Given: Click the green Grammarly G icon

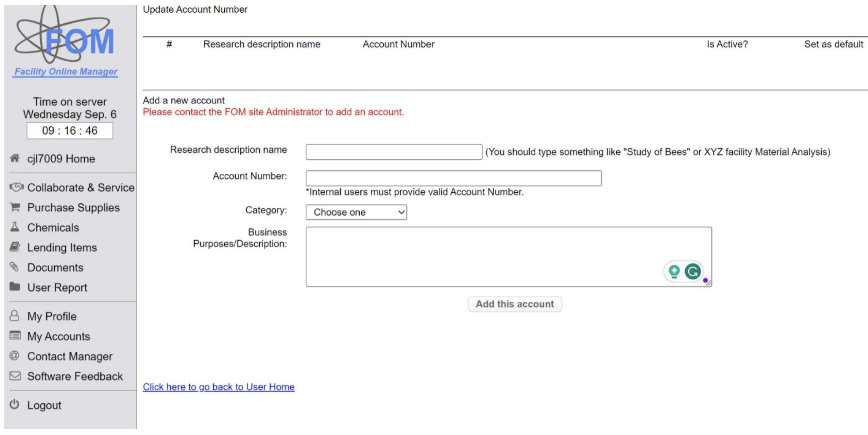Looking at the screenshot, I should [x=693, y=271].
